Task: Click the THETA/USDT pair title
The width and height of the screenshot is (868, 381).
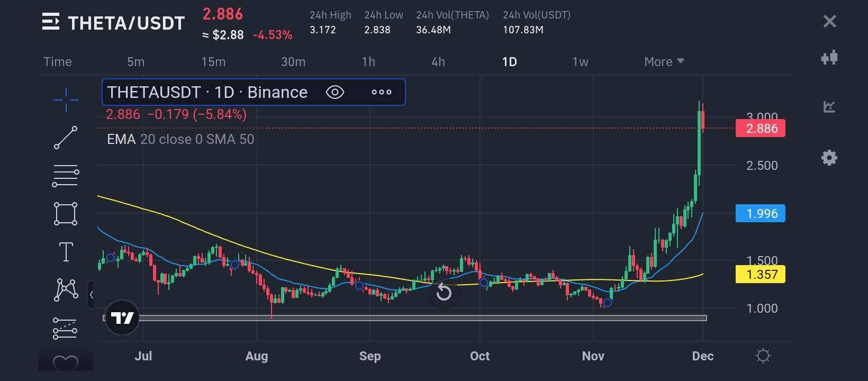Action: tap(126, 23)
